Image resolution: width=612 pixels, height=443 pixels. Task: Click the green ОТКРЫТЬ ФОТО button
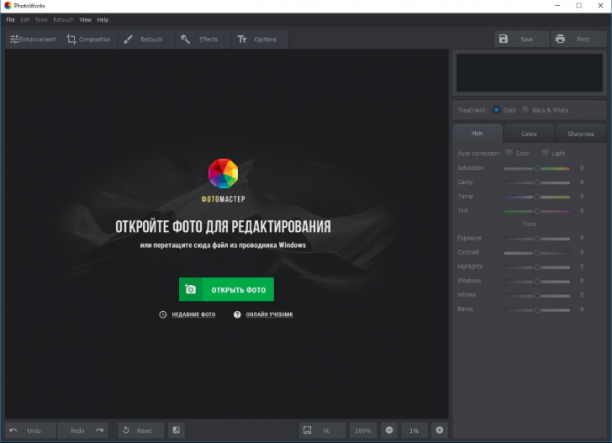[226, 289]
